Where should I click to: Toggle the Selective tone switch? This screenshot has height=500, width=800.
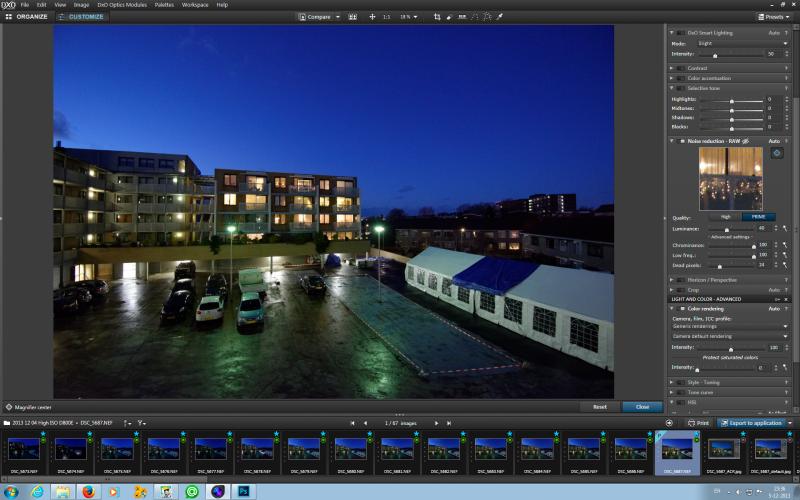[x=681, y=88]
